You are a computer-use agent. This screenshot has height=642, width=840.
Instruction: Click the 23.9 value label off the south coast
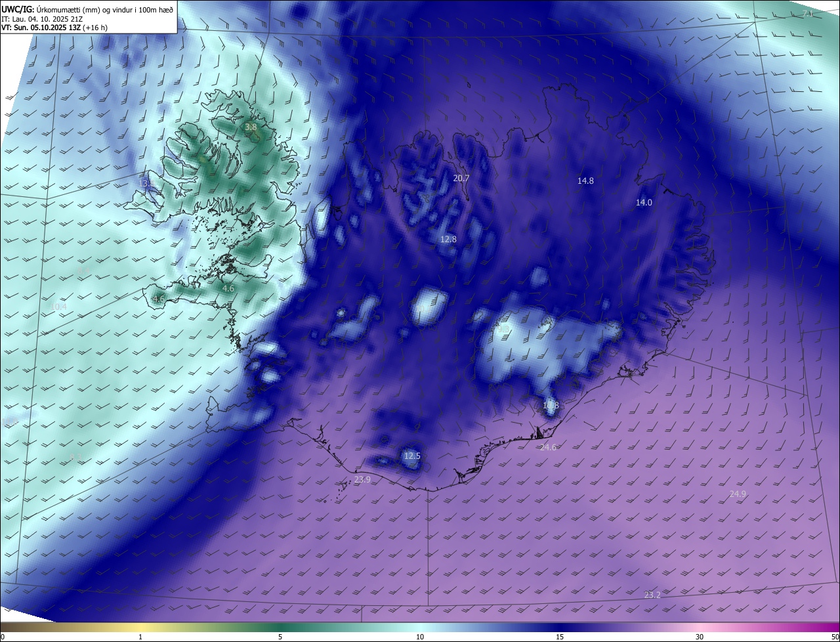362,480
